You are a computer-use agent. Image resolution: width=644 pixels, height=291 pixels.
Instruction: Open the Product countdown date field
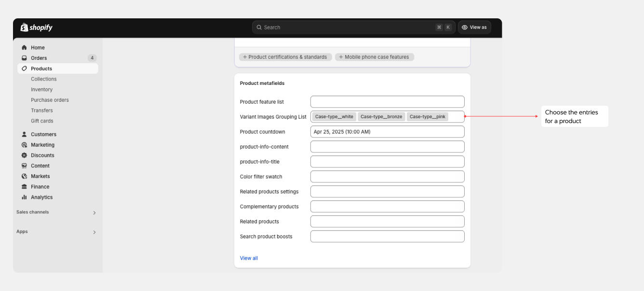(x=387, y=132)
